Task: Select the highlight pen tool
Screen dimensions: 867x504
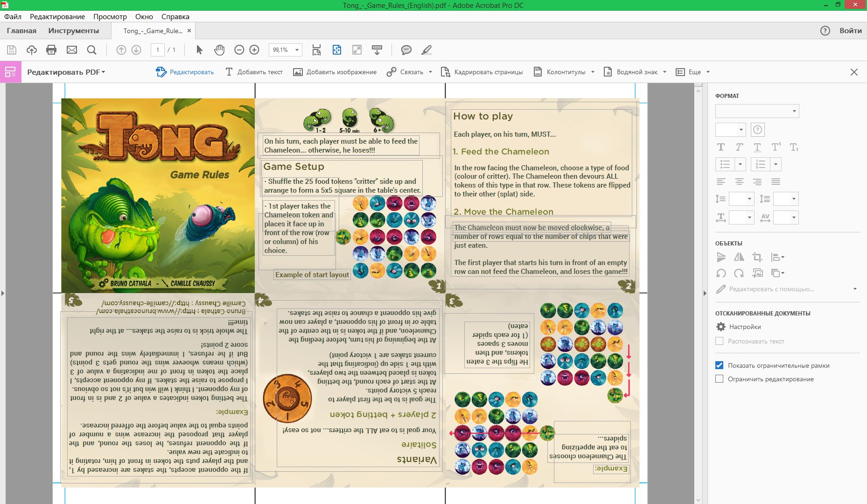Action: (x=426, y=50)
